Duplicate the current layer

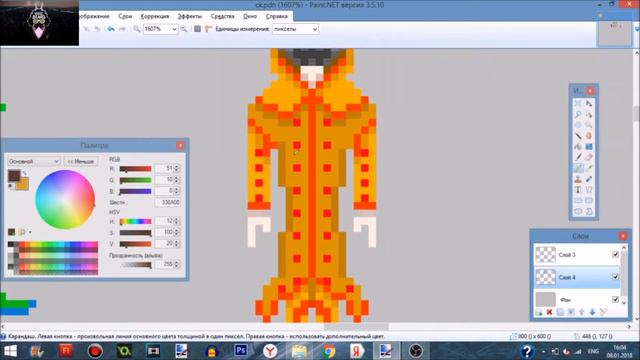coord(560,312)
